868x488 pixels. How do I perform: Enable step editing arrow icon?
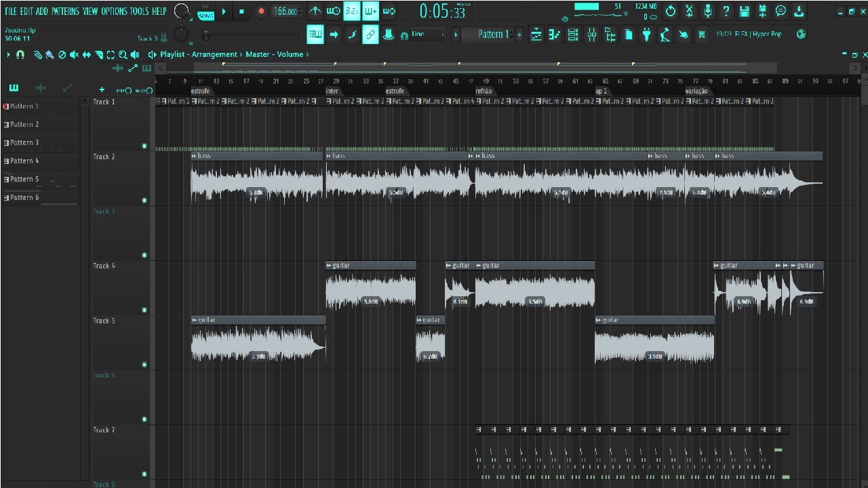point(334,35)
